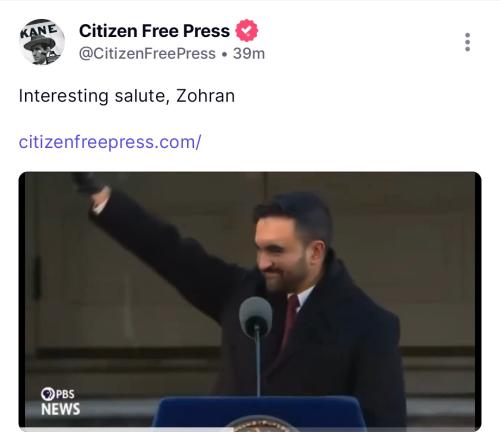Image resolution: width=500 pixels, height=444 pixels.
Task: Click the PBS News logo in video
Action: click(x=60, y=401)
